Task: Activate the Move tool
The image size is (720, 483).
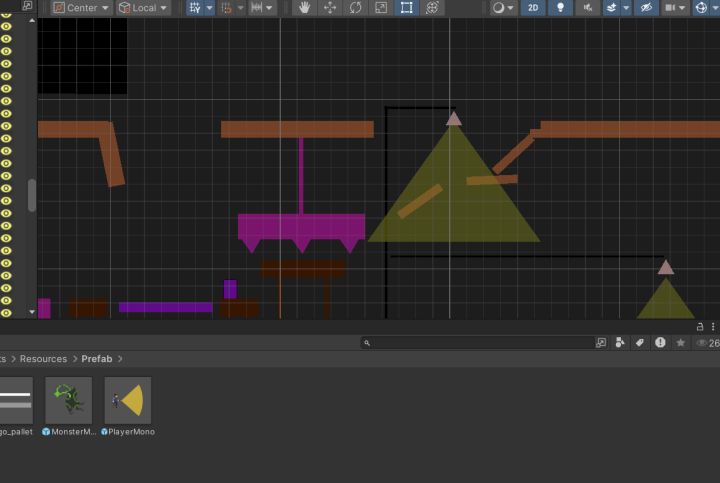Action: 330,8
